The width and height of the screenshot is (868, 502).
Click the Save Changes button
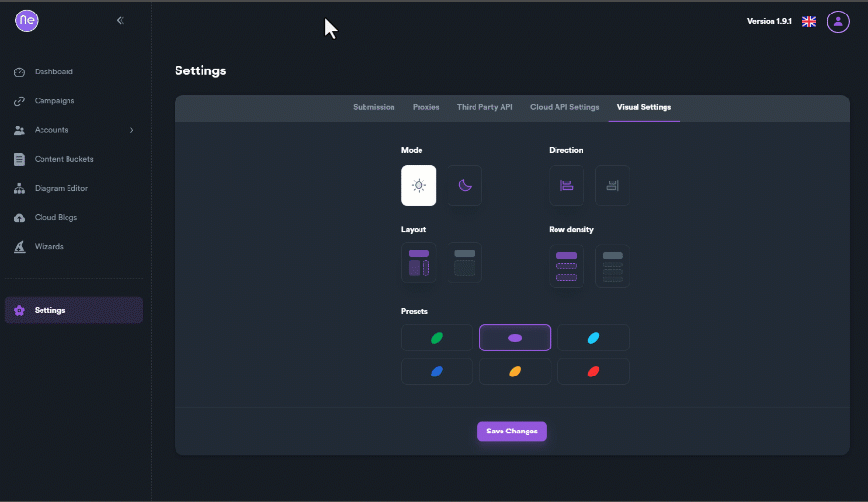[511, 432]
